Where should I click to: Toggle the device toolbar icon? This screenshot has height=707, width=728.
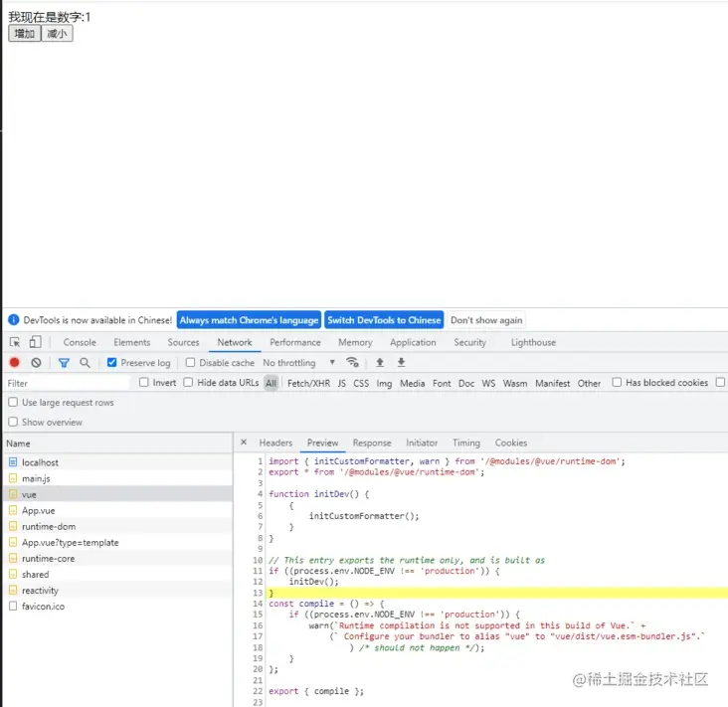(35, 343)
